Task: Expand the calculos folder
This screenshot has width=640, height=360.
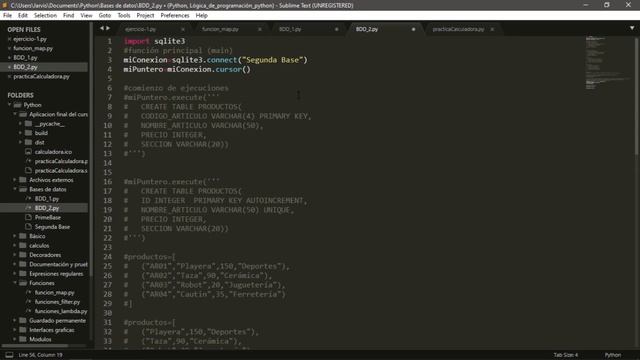Action: pos(15,246)
